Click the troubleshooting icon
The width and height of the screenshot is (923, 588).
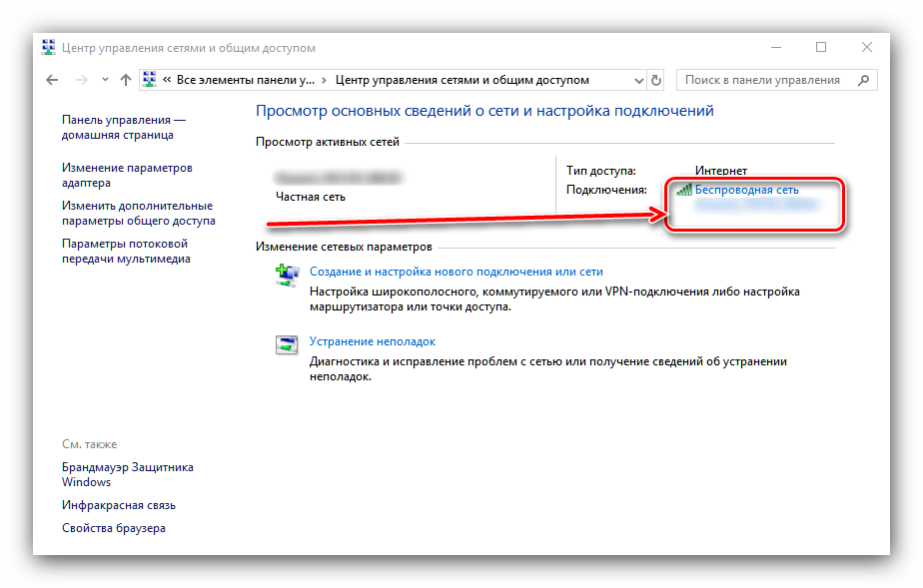pos(287,344)
